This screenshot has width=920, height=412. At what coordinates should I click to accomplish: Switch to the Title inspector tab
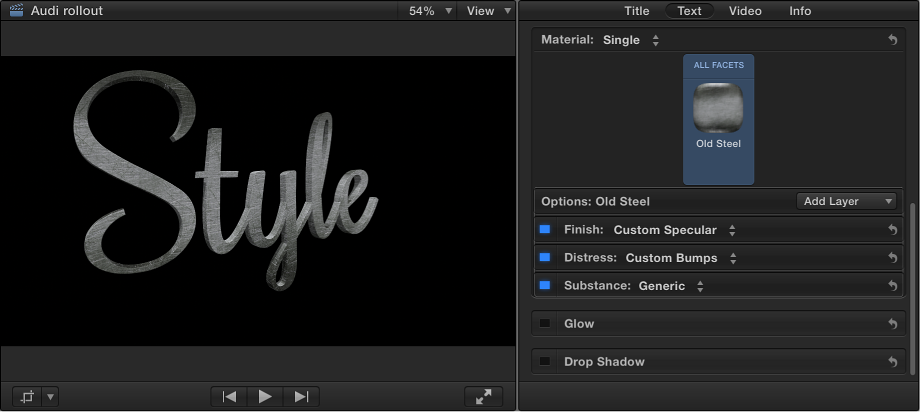point(637,11)
